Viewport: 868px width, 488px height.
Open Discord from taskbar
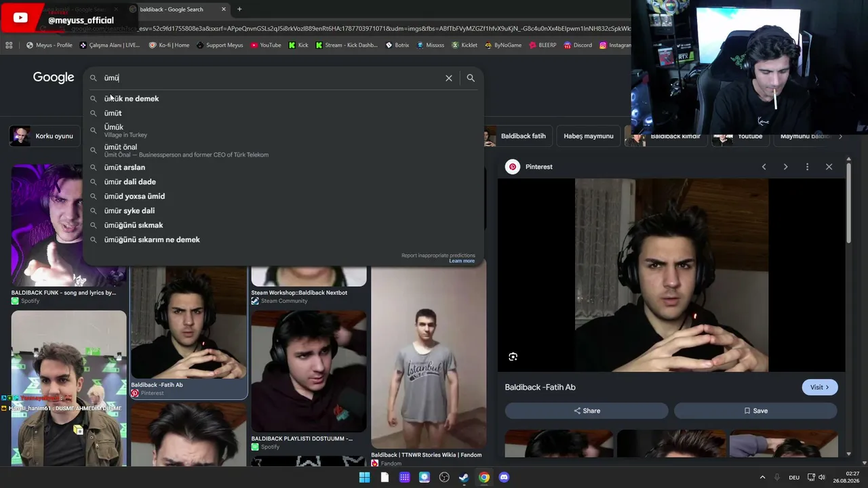click(x=504, y=477)
